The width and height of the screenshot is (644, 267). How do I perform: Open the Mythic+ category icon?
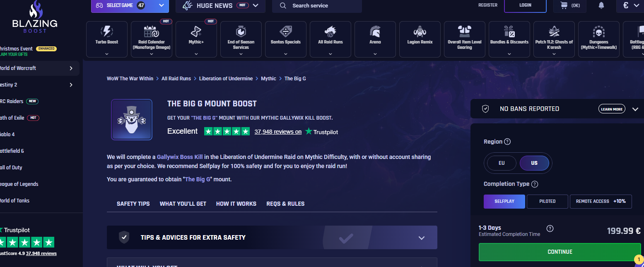tap(196, 31)
